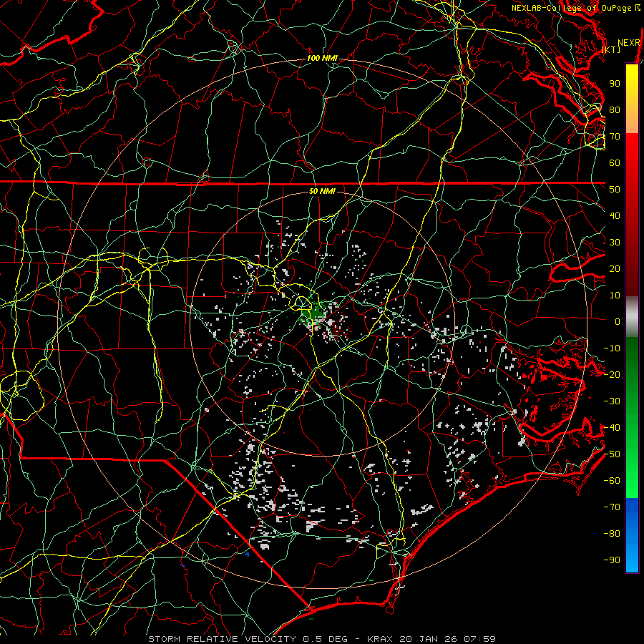The height and width of the screenshot is (644, 644).
Task: Click the NEXR label at the top right
Action: [x=629, y=43]
